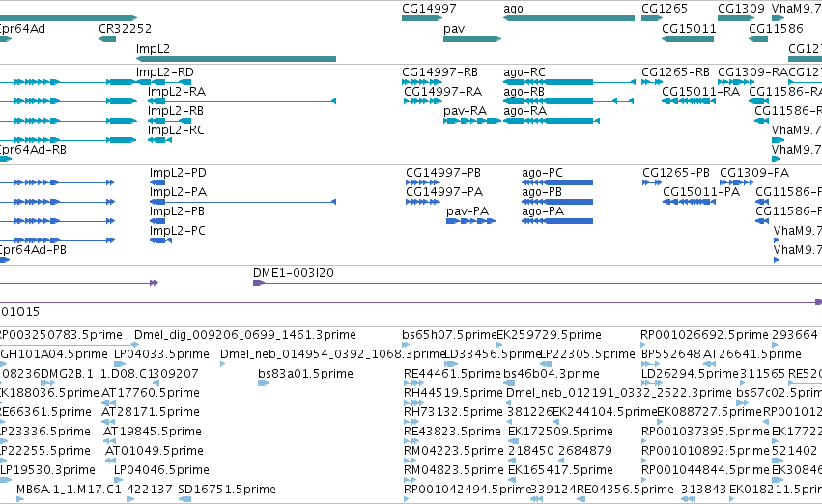Viewport: 822px width, 504px height.
Task: Select the pav-PA protein label
Action: (x=468, y=211)
